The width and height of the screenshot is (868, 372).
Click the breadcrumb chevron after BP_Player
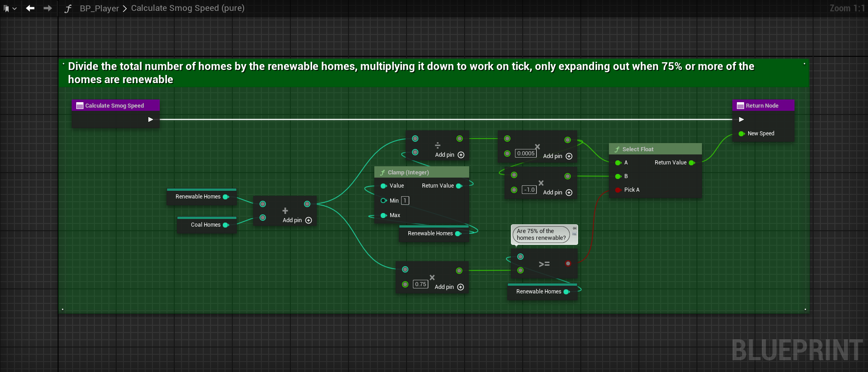click(125, 9)
